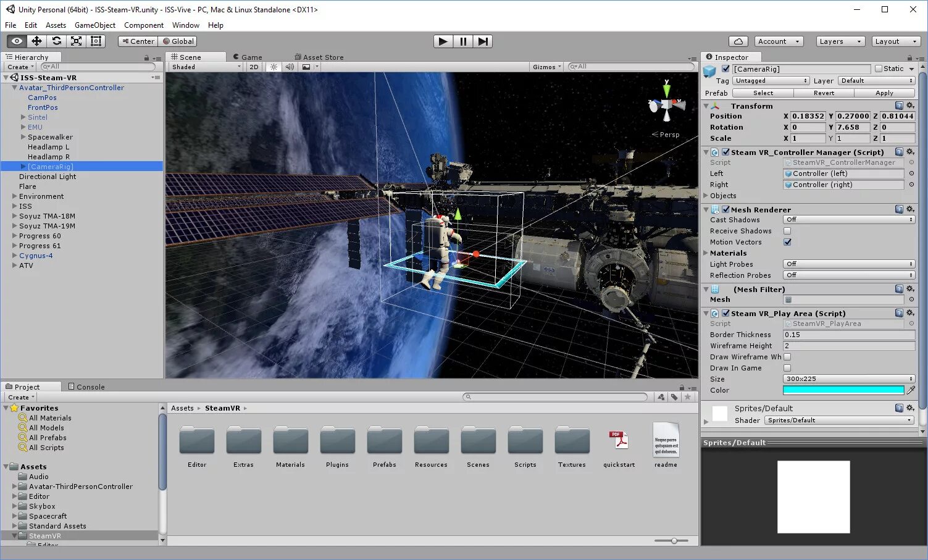
Task: Pick object for Left controller field
Action: [911, 173]
